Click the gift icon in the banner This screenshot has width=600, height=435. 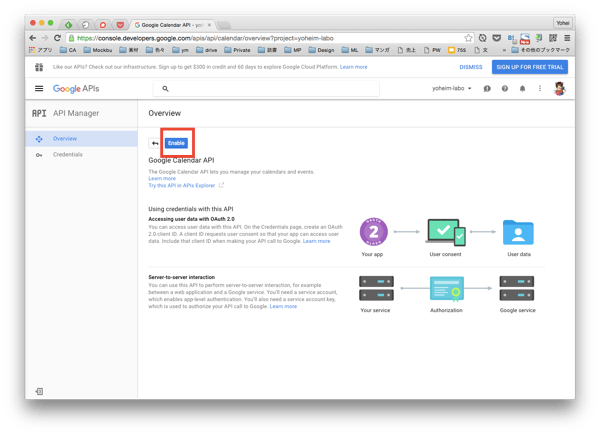click(x=39, y=67)
